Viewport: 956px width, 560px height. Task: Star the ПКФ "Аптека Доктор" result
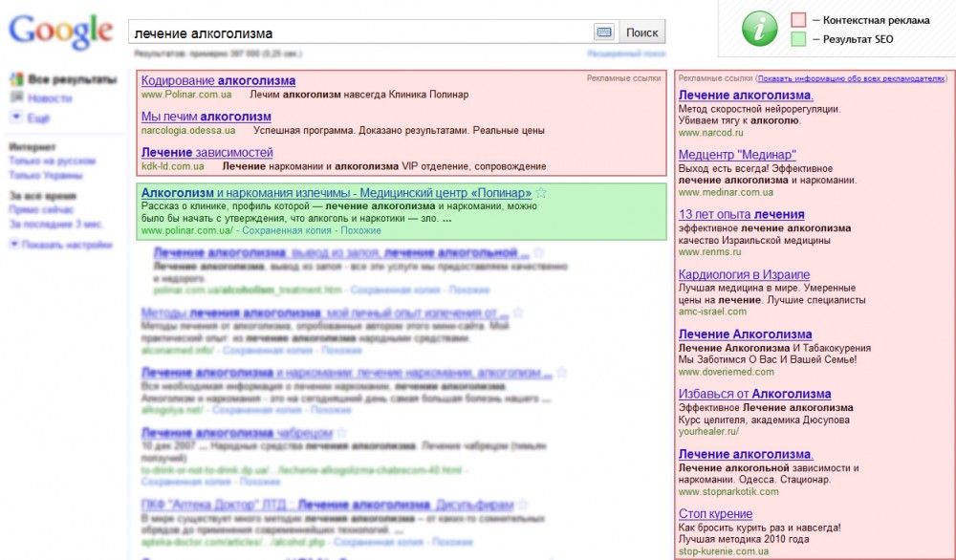pyautogui.click(x=523, y=505)
